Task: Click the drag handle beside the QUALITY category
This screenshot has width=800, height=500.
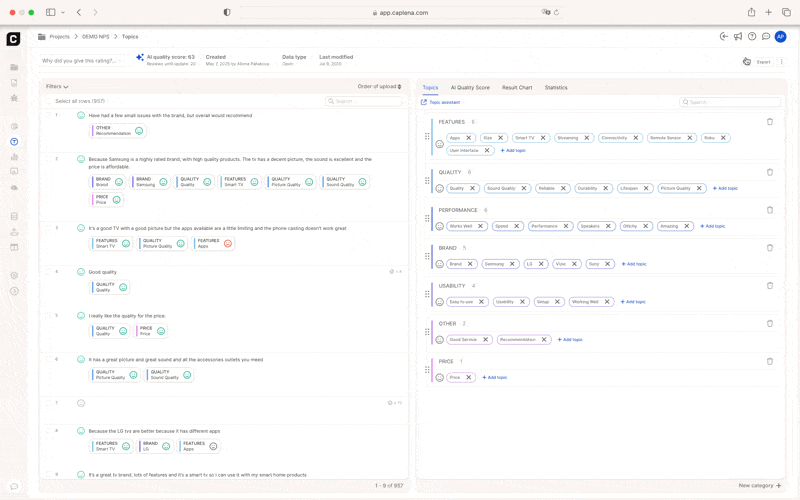Action: (427, 181)
